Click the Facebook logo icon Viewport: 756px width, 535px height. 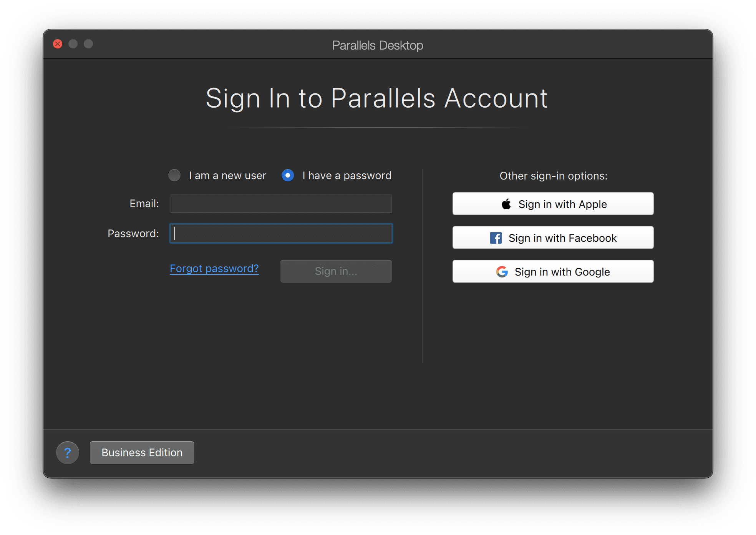pyautogui.click(x=496, y=238)
